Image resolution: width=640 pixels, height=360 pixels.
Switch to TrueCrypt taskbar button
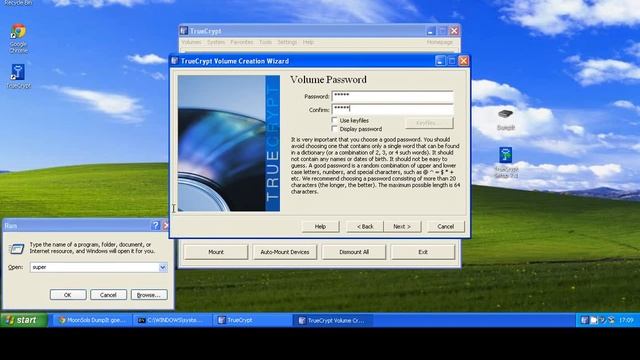click(253, 320)
